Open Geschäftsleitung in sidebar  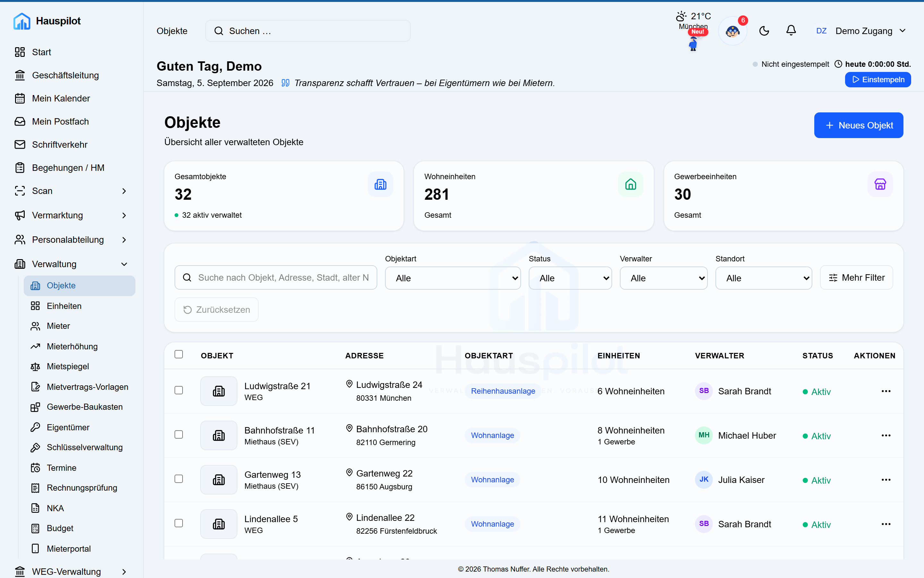pyautogui.click(x=71, y=75)
